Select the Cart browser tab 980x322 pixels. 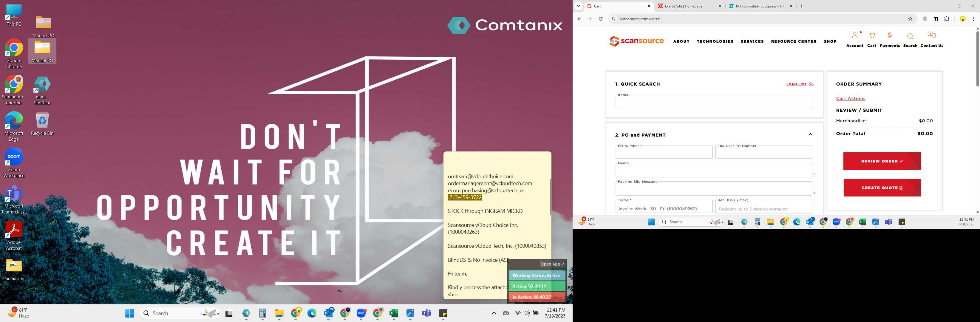coord(619,6)
